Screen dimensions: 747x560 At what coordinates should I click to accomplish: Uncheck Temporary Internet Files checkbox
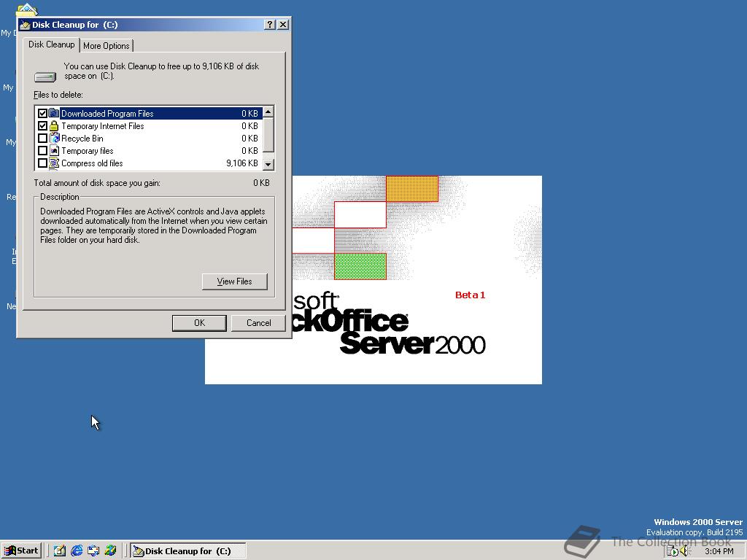42,125
